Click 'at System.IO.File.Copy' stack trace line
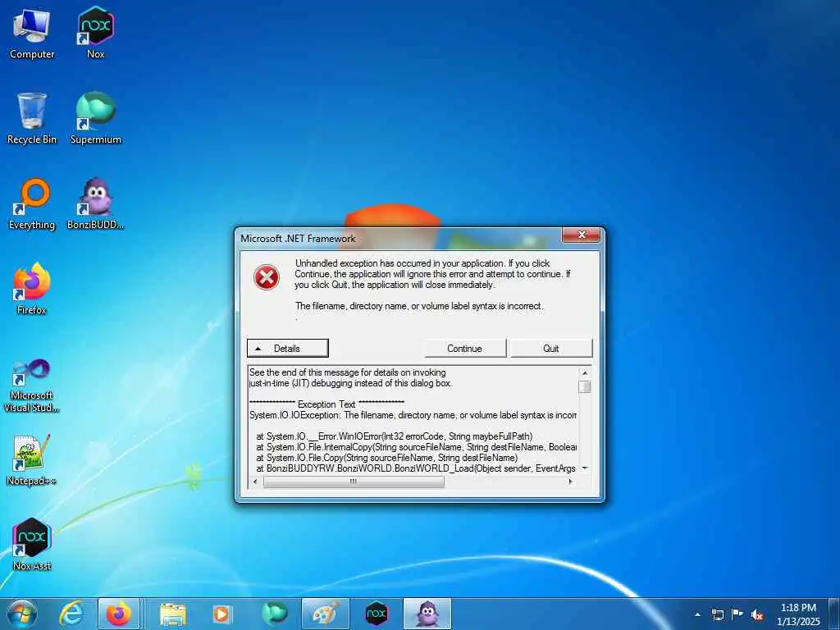Screen dimensions: 840x630 click(387, 458)
